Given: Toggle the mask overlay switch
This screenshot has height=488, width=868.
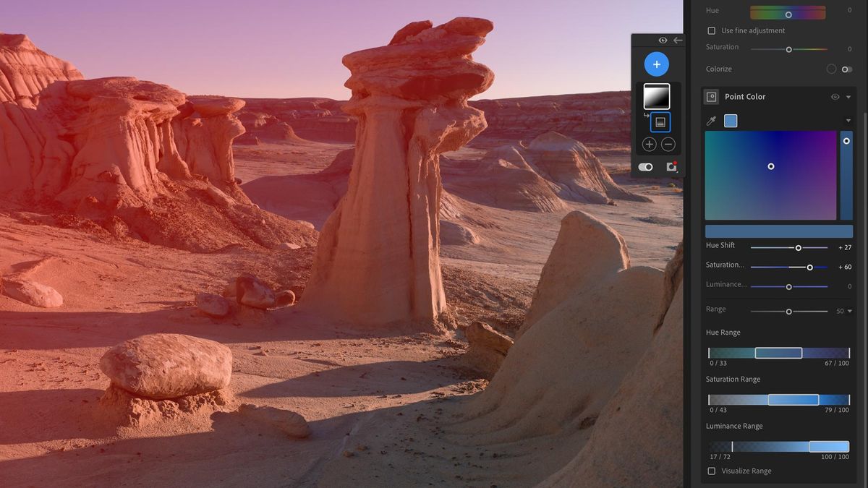Looking at the screenshot, I should click(644, 166).
